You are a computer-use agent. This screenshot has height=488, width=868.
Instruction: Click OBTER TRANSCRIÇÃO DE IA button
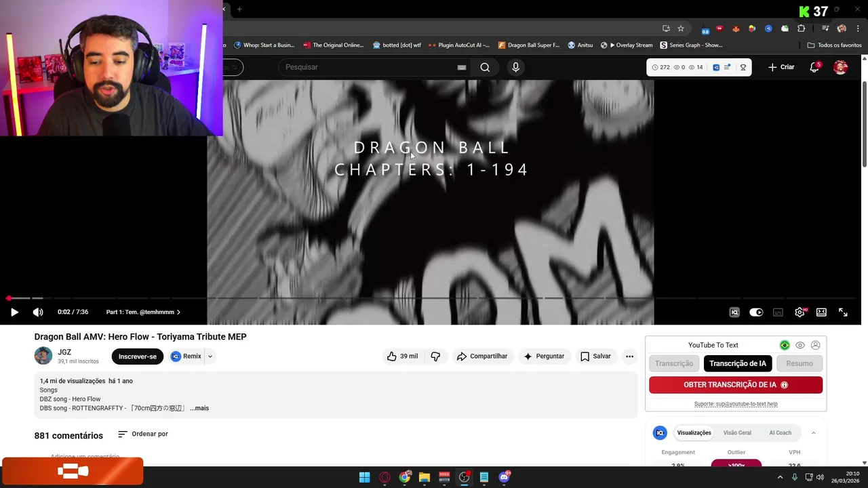pyautogui.click(x=736, y=385)
